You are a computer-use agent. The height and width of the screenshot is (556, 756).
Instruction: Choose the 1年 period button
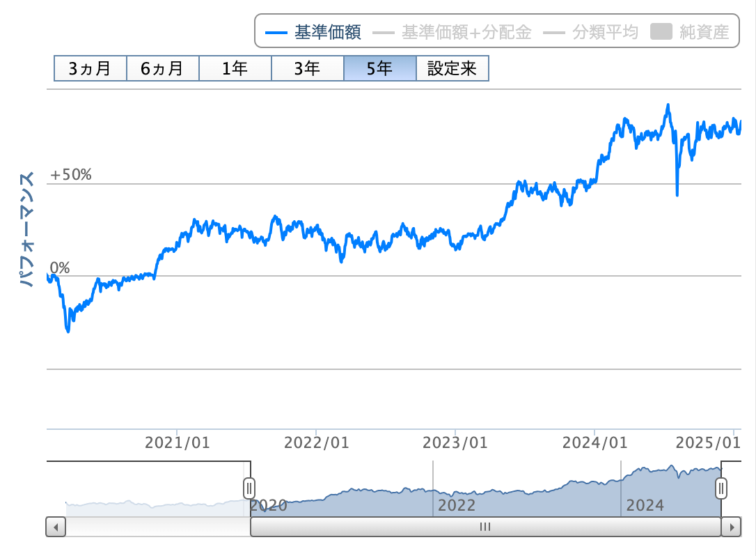(235, 69)
